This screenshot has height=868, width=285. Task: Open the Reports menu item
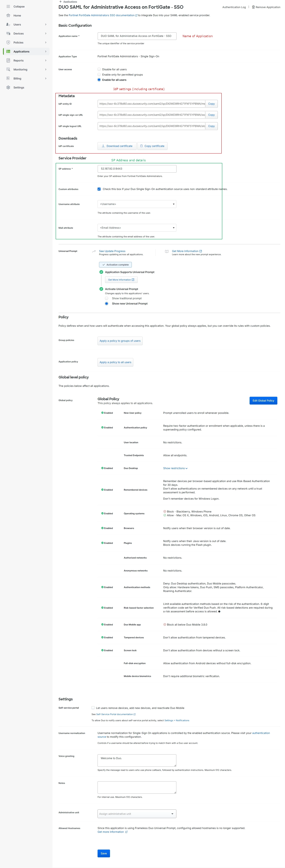click(26, 61)
